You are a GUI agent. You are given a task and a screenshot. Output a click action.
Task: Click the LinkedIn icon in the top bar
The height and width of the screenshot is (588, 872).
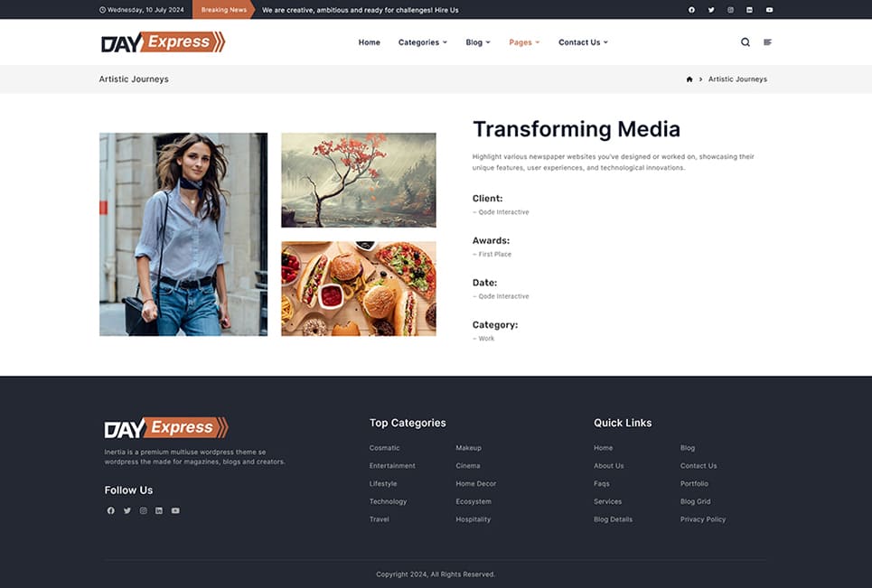click(749, 10)
